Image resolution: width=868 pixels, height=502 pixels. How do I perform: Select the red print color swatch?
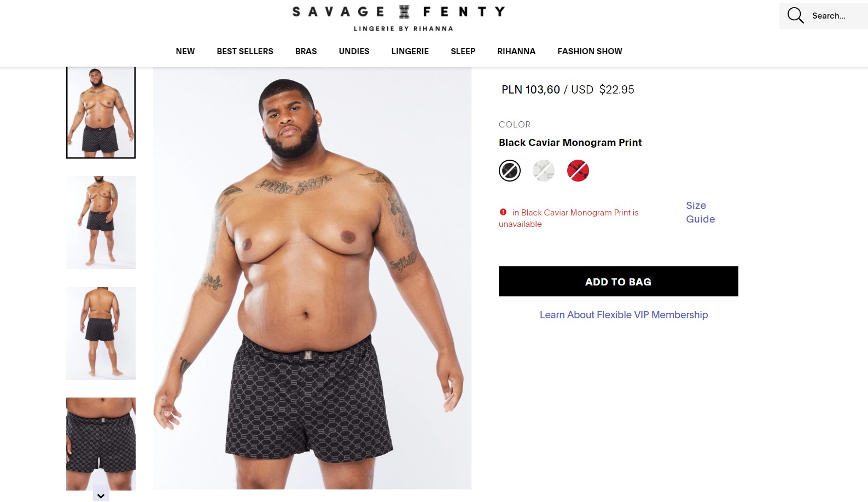[x=578, y=171]
